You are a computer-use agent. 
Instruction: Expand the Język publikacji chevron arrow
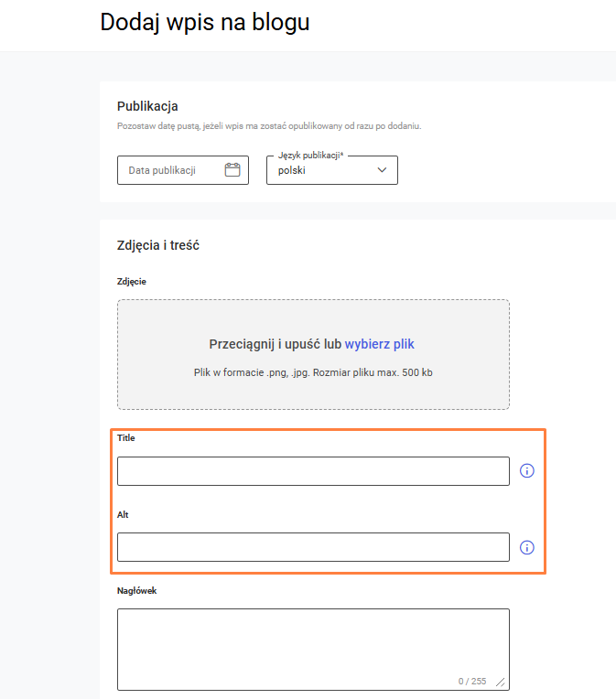382,170
